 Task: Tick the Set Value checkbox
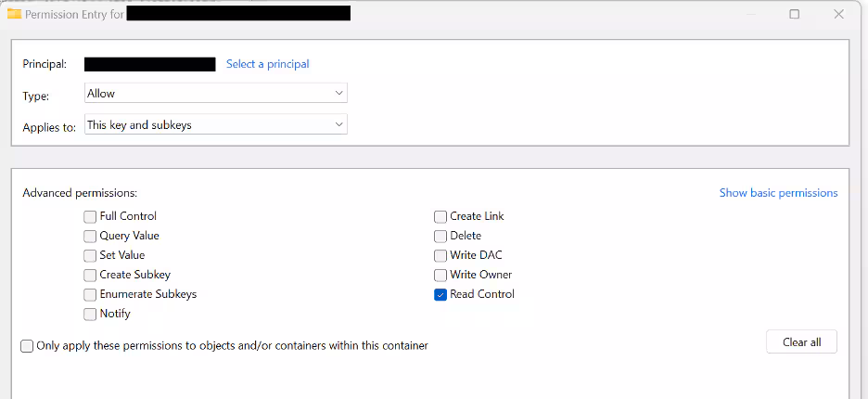tap(90, 255)
